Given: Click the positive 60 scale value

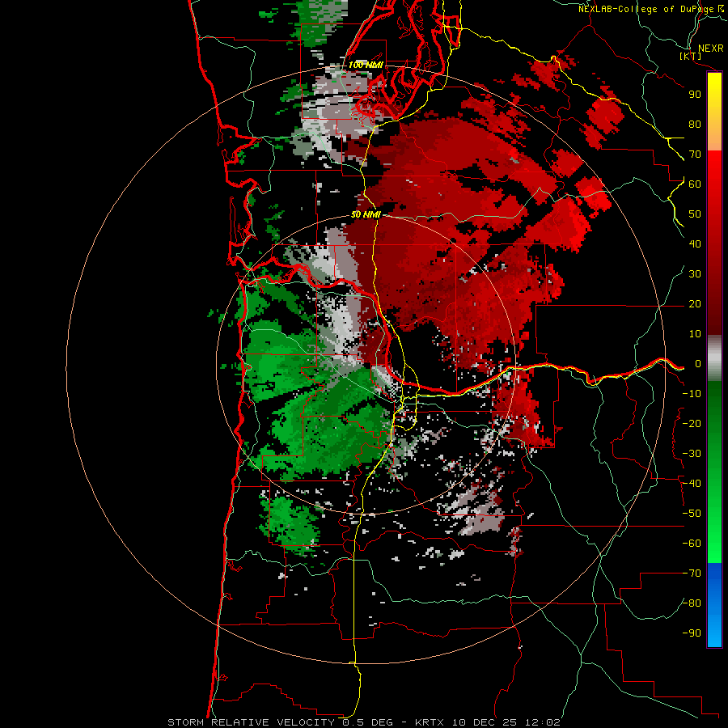Looking at the screenshot, I should pyautogui.click(x=695, y=184).
